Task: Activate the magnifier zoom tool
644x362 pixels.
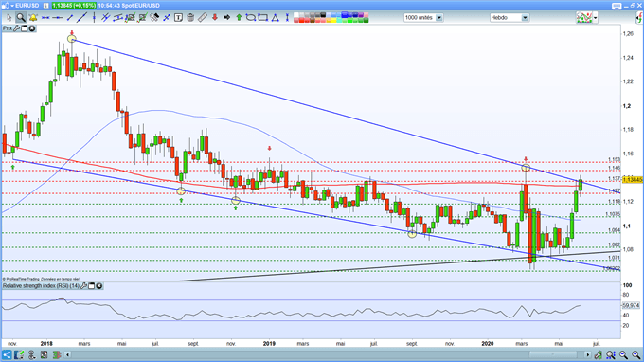Action: point(21,18)
